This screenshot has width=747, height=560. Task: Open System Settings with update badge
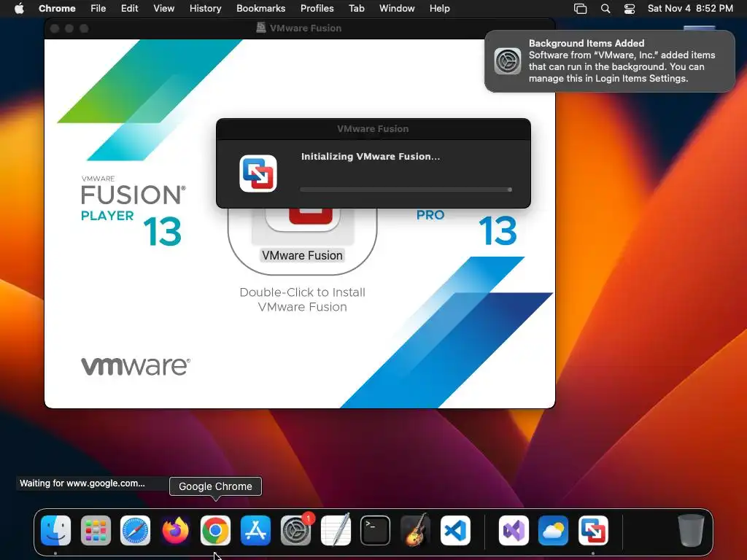click(x=295, y=530)
